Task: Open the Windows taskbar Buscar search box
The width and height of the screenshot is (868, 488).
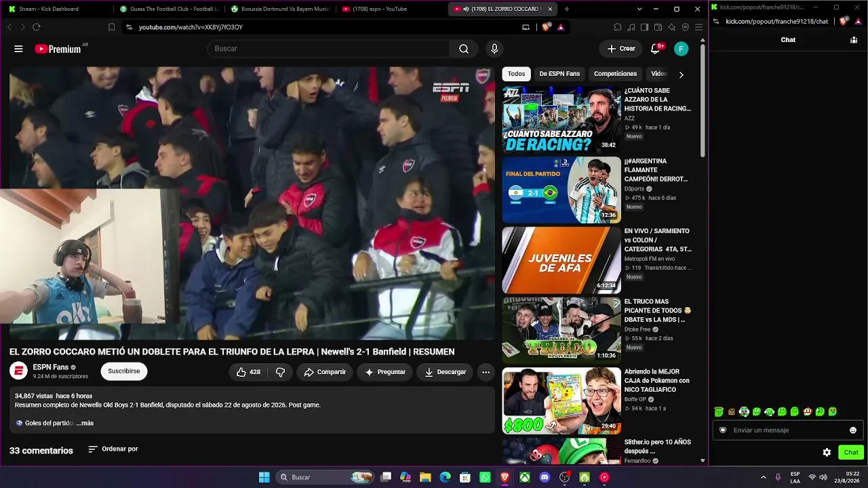Action: [324, 477]
